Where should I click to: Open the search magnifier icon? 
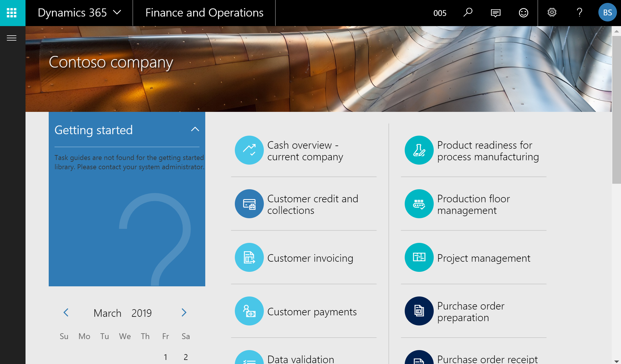tap(468, 13)
